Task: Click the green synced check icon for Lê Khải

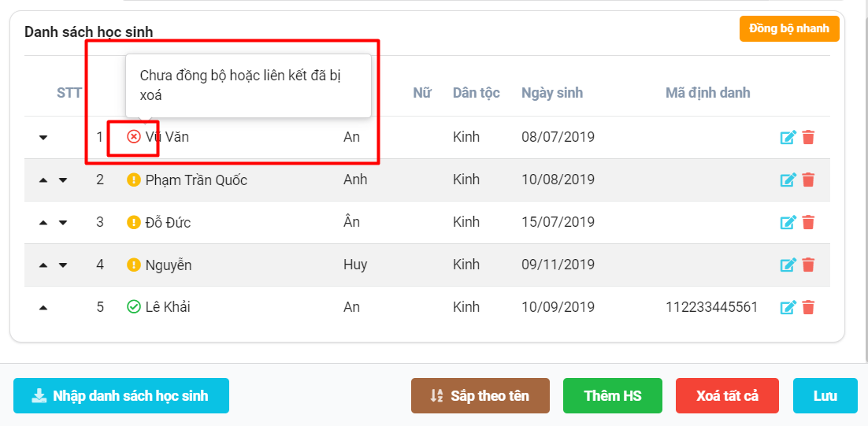Action: tap(134, 307)
